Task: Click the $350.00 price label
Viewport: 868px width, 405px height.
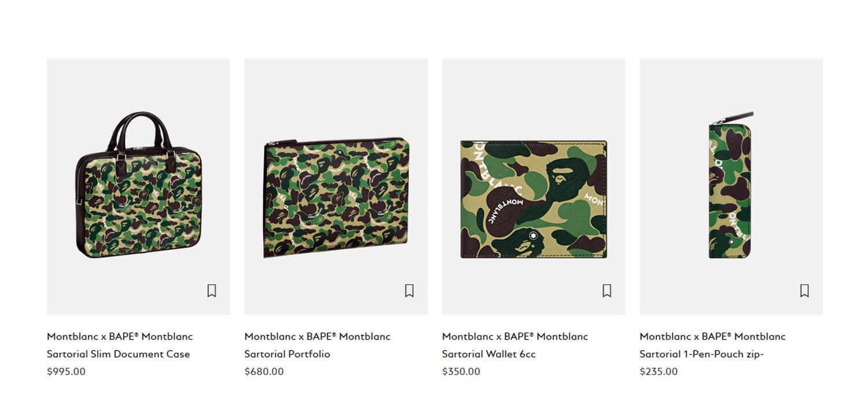Action: click(461, 371)
